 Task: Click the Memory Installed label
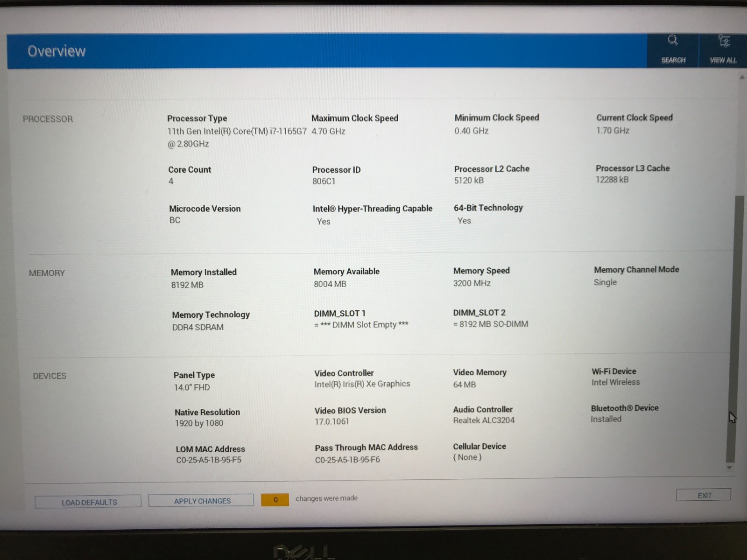[x=204, y=272]
